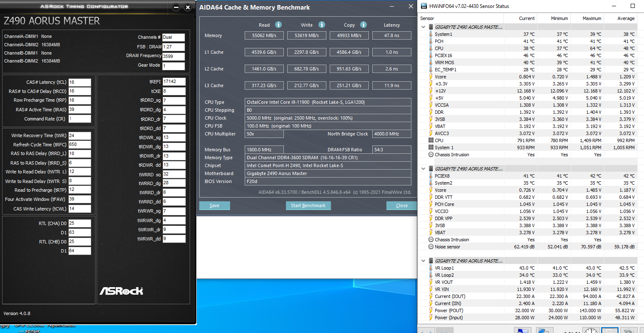
Task: Click the info icon beside Copy
Action: [363, 25]
